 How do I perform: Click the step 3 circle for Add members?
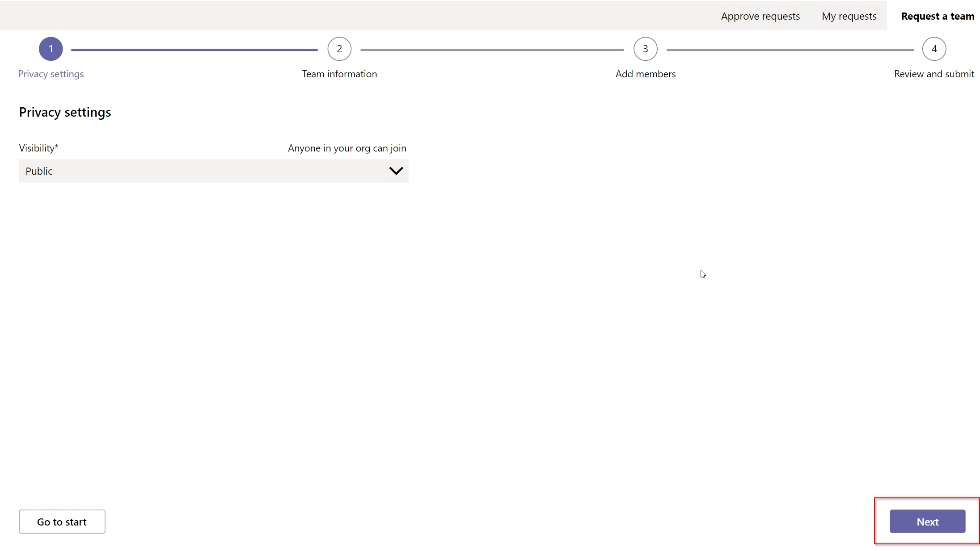point(645,49)
